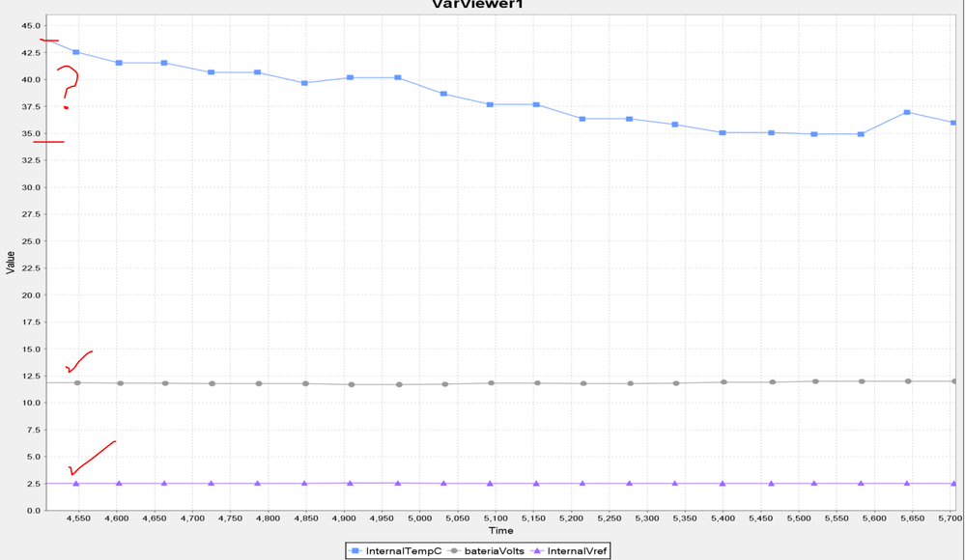965x560 pixels.
Task: Click the 20.0 label on the Value axis
Action: pyautogui.click(x=31, y=295)
